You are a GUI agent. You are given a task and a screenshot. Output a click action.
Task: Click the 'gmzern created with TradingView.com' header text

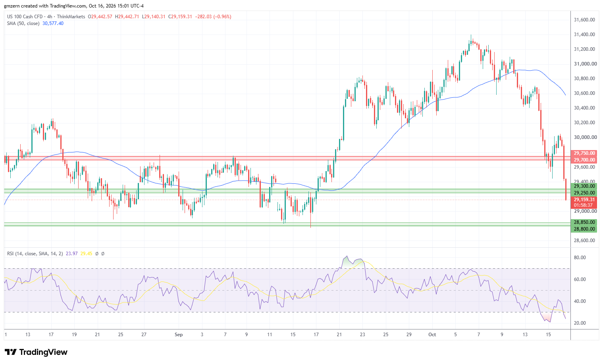pos(45,6)
